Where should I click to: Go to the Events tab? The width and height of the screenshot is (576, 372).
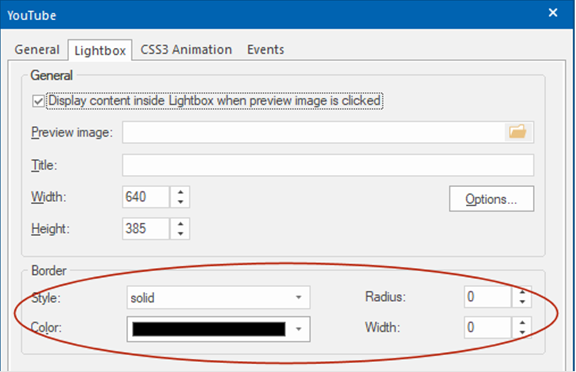click(265, 50)
